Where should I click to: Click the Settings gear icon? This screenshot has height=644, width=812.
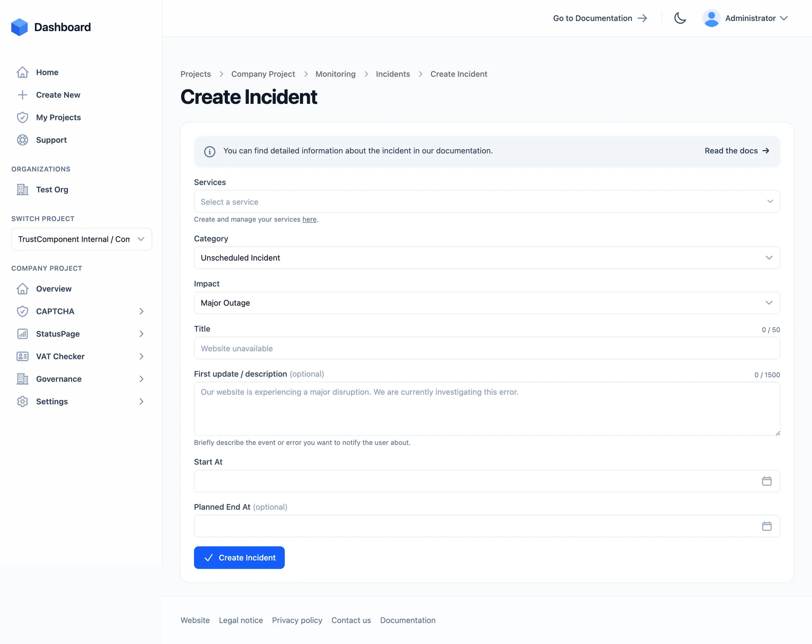[23, 401]
